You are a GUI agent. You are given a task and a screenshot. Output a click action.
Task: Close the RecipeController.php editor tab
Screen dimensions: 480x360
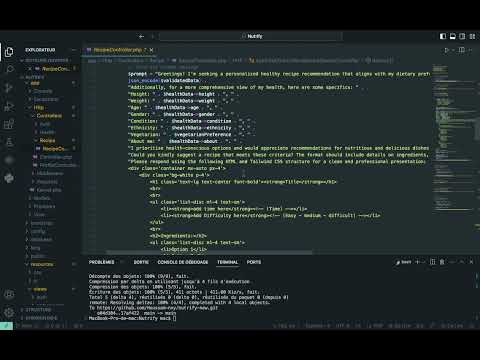coord(151,50)
